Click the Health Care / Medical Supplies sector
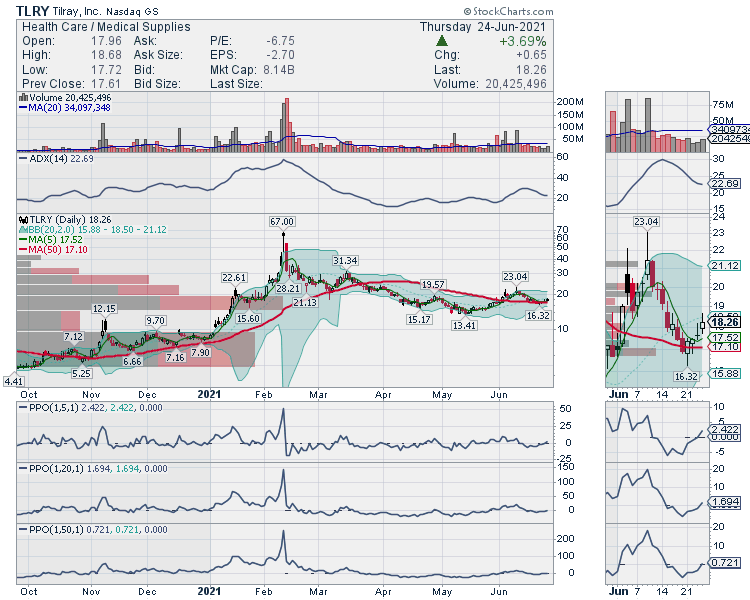The height and width of the screenshot is (600, 750). pyautogui.click(x=106, y=27)
